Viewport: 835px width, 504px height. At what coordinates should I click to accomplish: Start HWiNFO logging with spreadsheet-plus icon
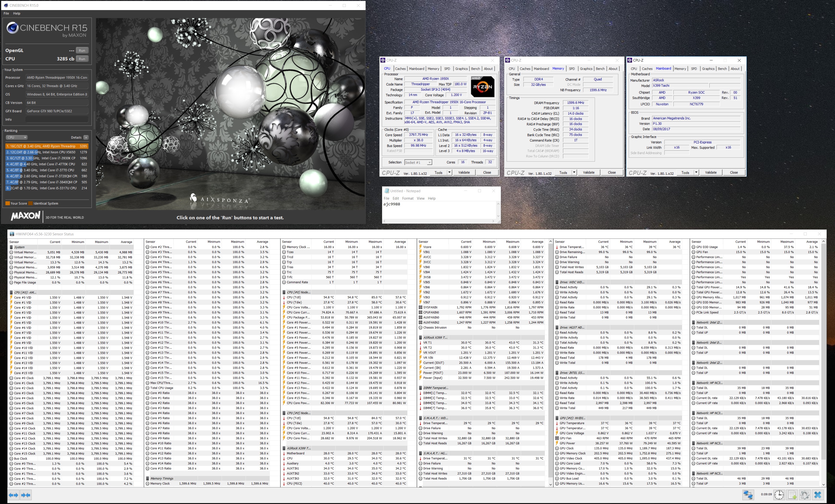point(792,495)
